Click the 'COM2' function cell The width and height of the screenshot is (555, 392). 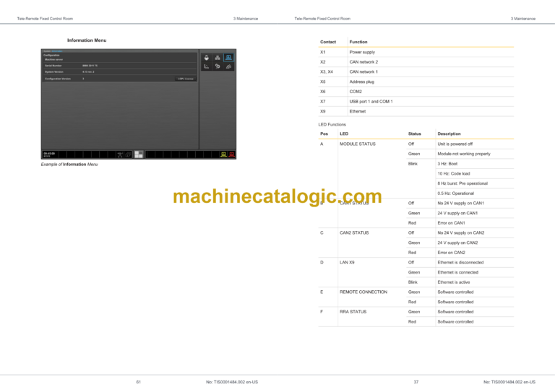[x=356, y=92]
